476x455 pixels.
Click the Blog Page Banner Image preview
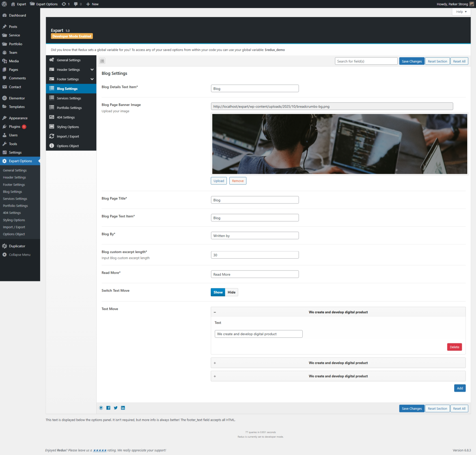[x=339, y=144]
